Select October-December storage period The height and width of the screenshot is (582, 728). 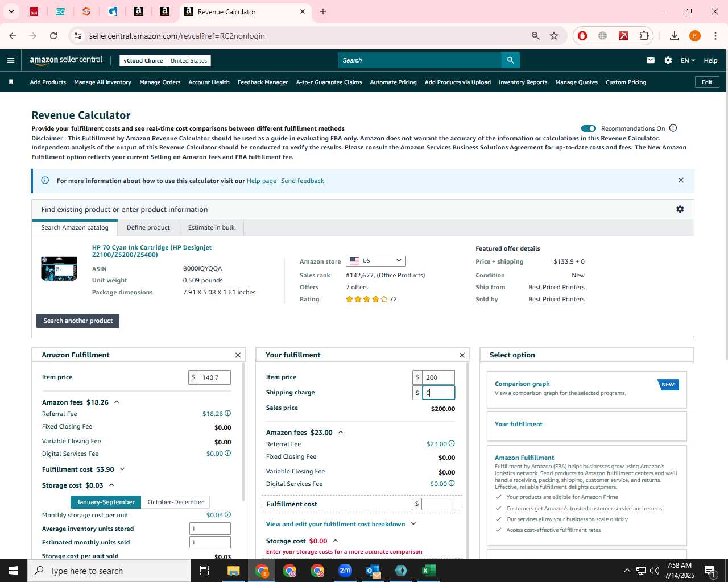176,502
